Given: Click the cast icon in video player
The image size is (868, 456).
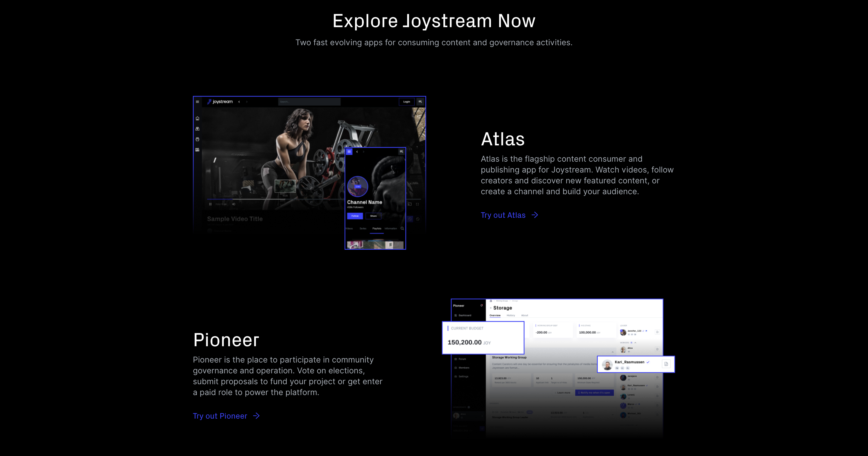Looking at the screenshot, I should tap(410, 204).
